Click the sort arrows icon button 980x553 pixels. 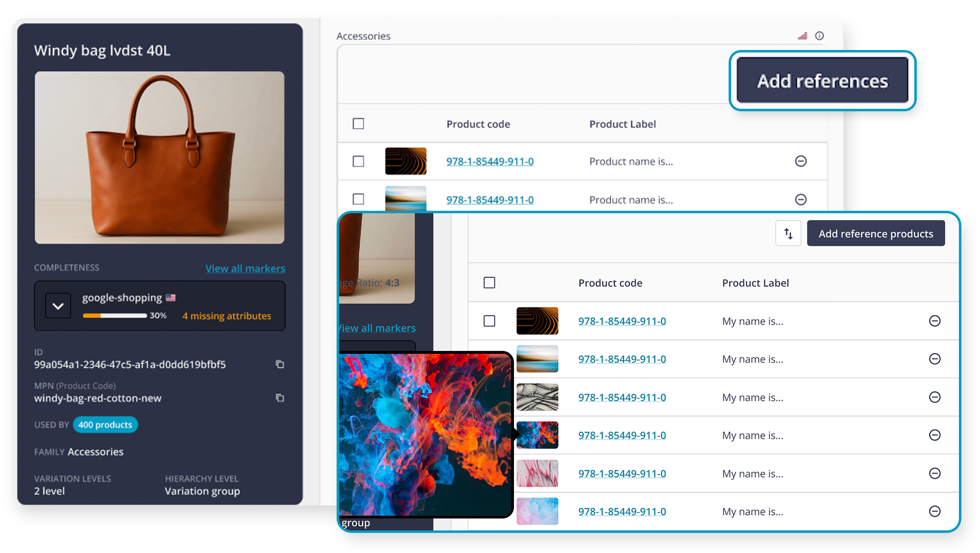tap(788, 233)
